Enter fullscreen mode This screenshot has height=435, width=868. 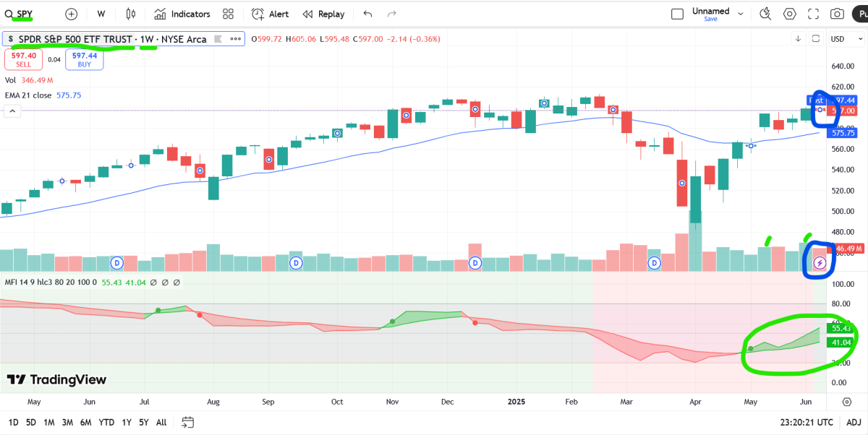pyautogui.click(x=813, y=14)
